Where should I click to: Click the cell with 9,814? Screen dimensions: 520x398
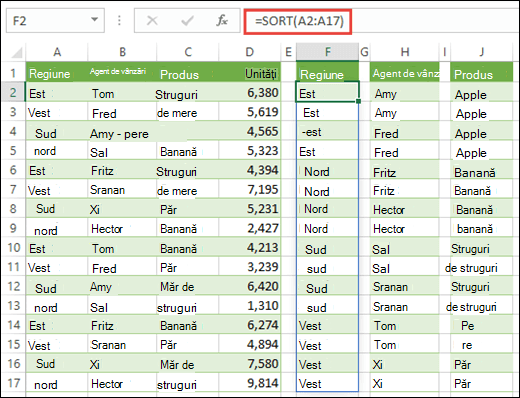[x=250, y=382]
